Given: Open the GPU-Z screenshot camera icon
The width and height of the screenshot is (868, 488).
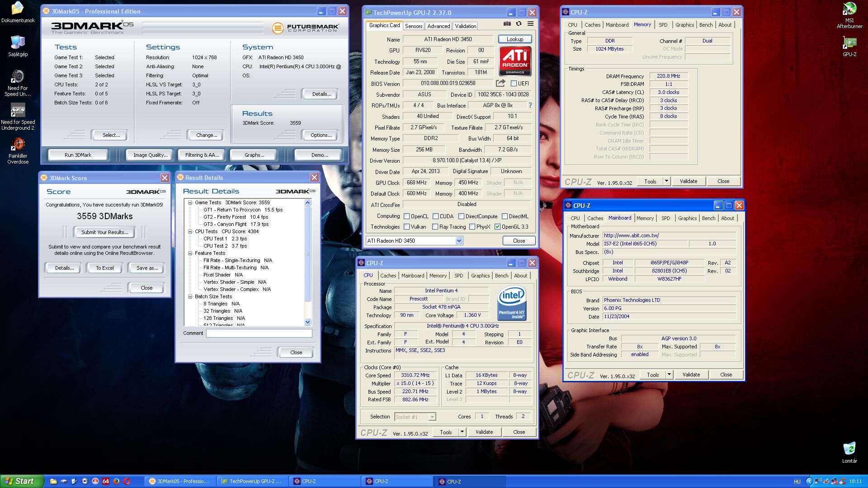Looking at the screenshot, I should point(507,24).
